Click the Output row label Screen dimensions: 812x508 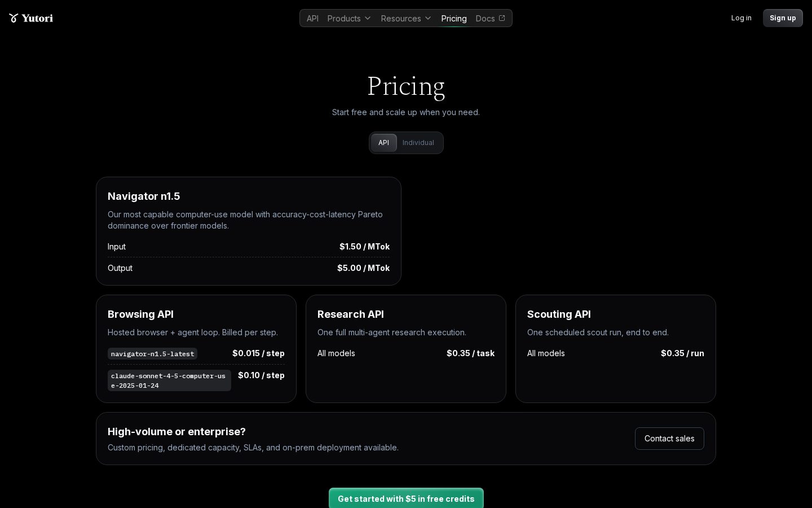120,268
